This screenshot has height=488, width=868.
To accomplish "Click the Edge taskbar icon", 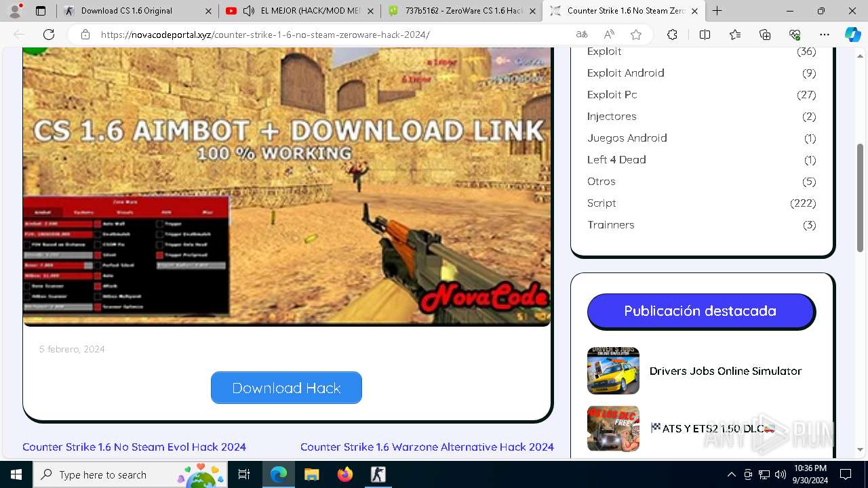I will click(x=279, y=474).
